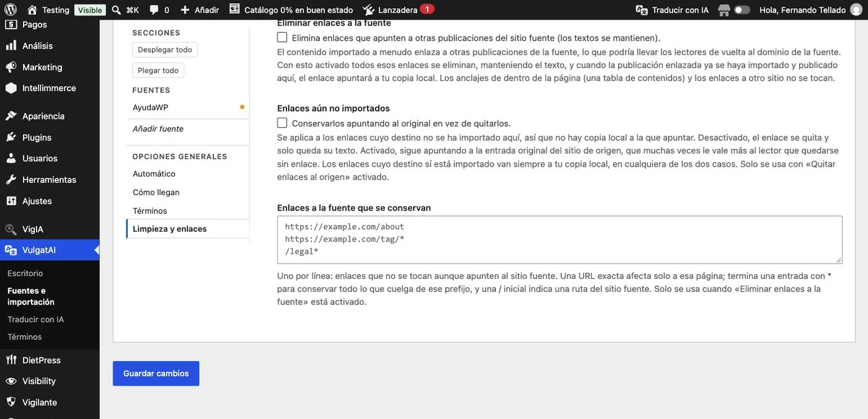Grab the textarea resize handle corner

point(839,260)
